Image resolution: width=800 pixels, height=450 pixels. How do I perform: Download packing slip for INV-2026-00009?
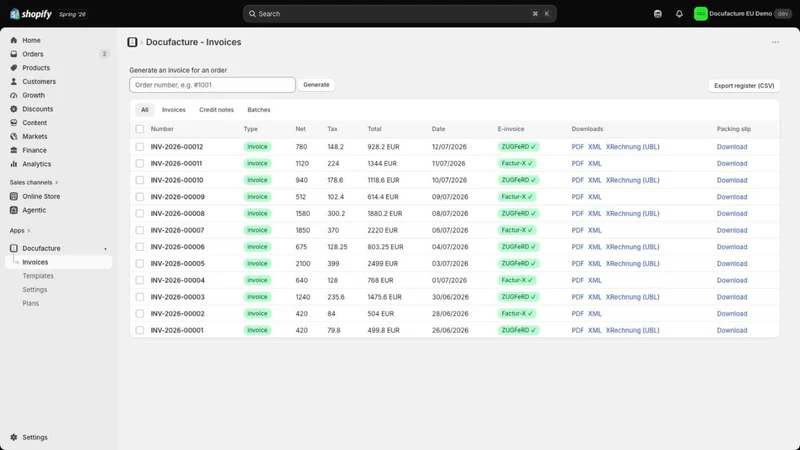point(732,197)
